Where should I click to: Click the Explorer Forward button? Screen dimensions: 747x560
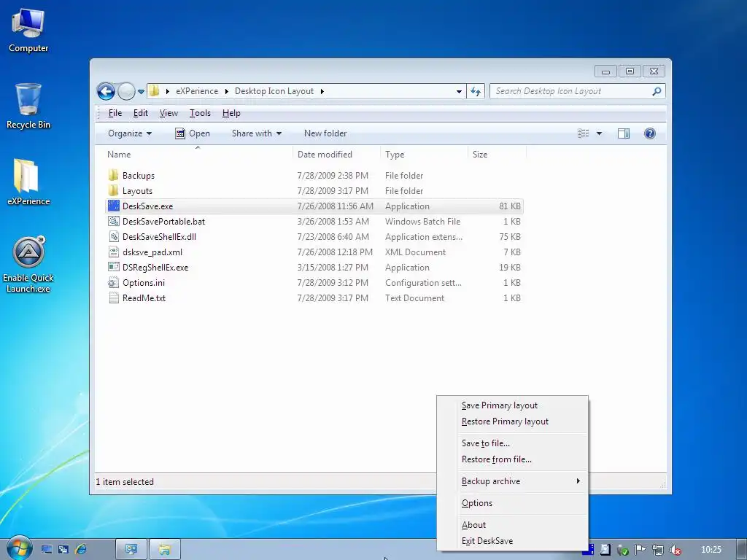[x=126, y=91]
